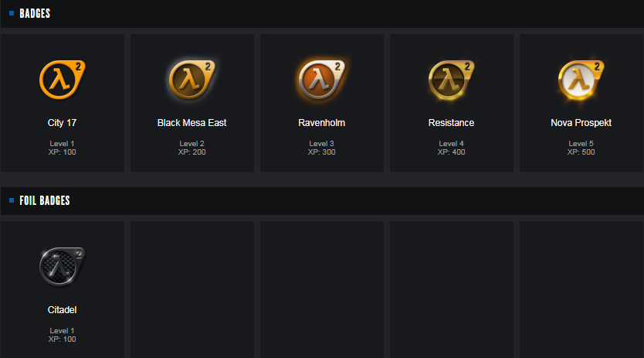Click Nova Prospekt's Level 5 text
The image size is (644, 358).
pos(581,144)
